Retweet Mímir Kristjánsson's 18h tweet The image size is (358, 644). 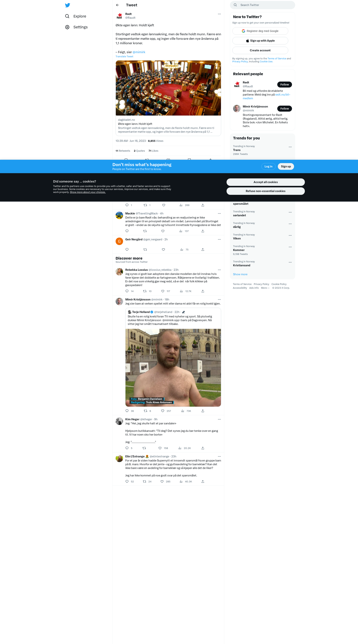coord(145,411)
